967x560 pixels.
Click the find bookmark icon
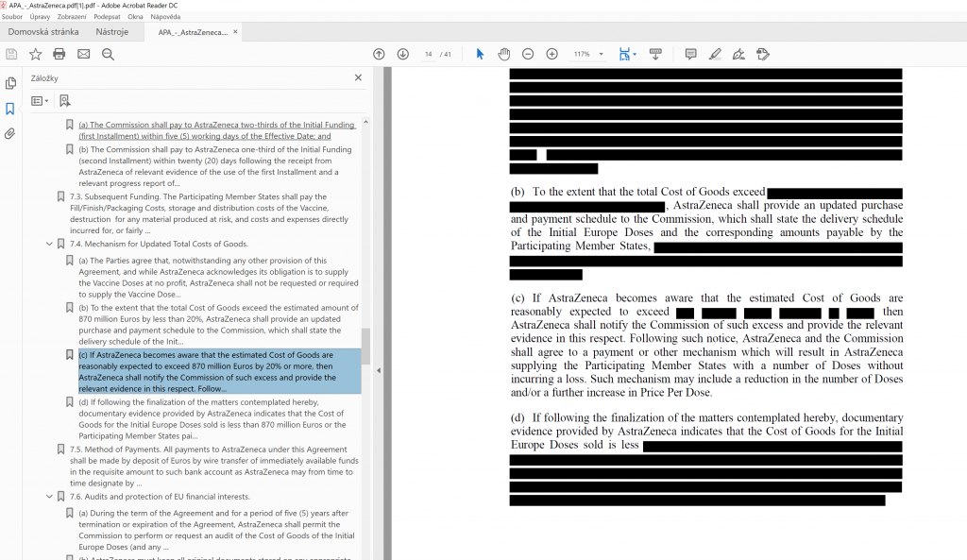(65, 100)
